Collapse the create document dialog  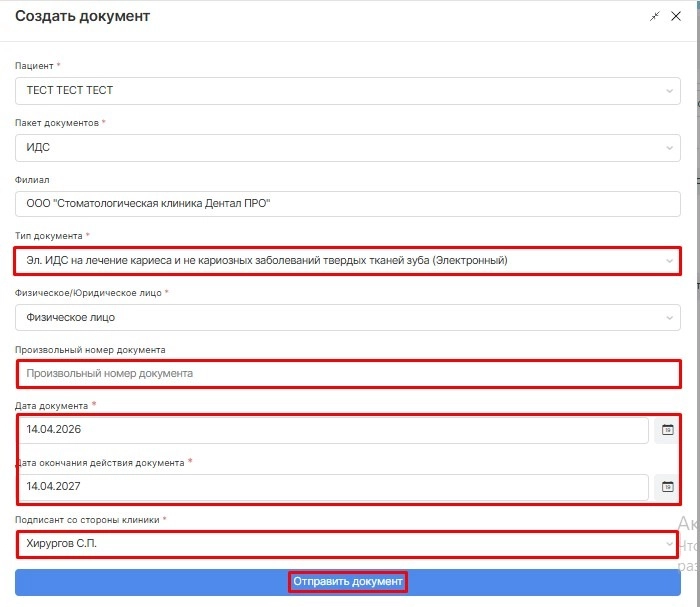(x=655, y=17)
